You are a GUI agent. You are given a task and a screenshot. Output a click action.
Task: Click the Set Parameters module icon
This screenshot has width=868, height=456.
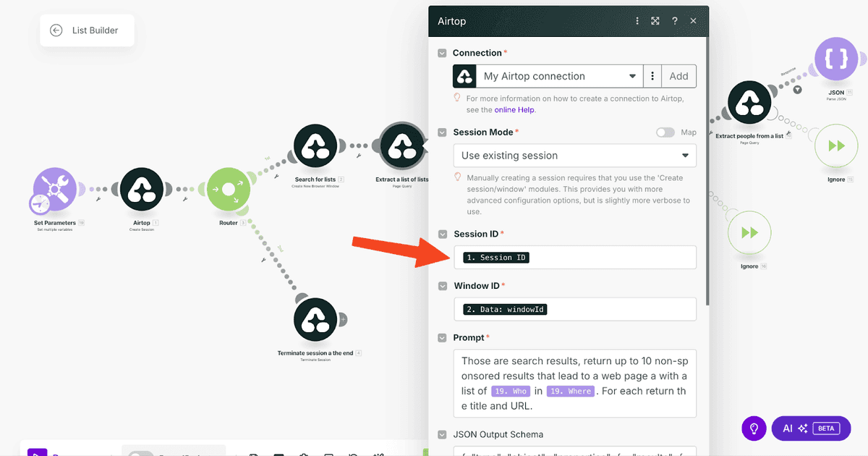point(55,190)
